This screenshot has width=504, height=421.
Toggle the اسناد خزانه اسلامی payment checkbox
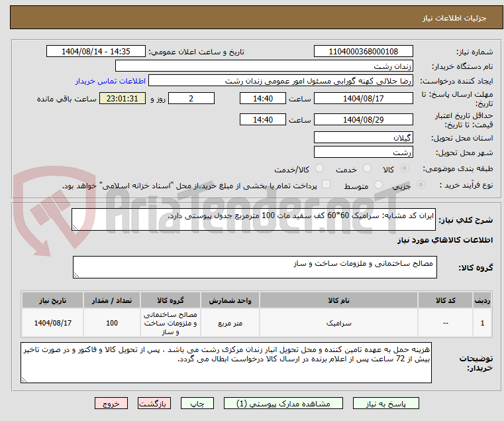[326, 184]
